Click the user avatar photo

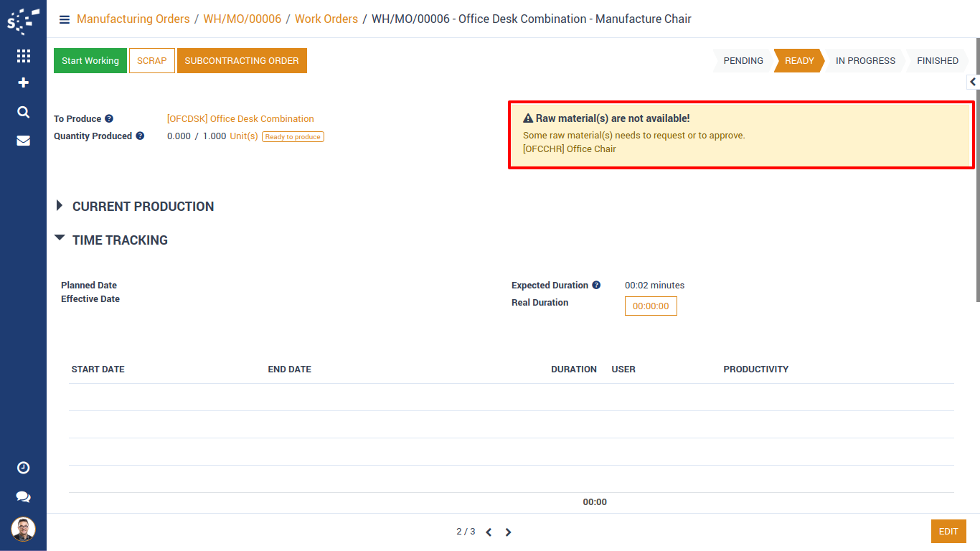click(x=23, y=529)
